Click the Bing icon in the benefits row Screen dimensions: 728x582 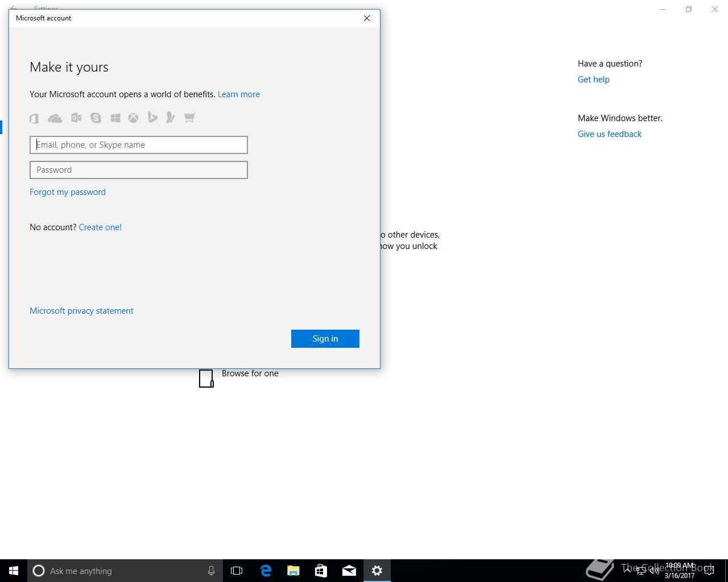tap(152, 118)
